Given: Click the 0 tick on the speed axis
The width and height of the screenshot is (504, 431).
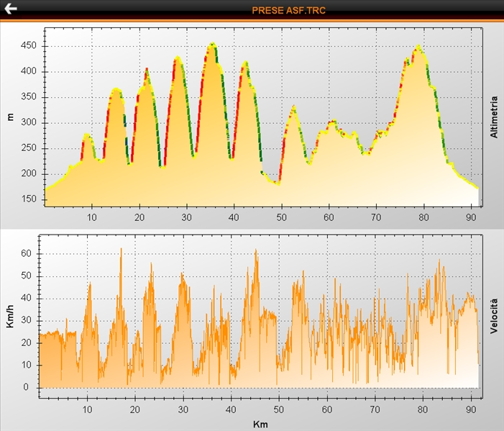Looking at the screenshot, I should [26, 387].
